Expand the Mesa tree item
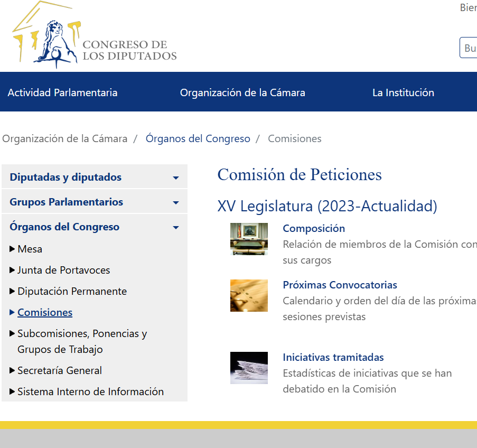 (x=30, y=248)
